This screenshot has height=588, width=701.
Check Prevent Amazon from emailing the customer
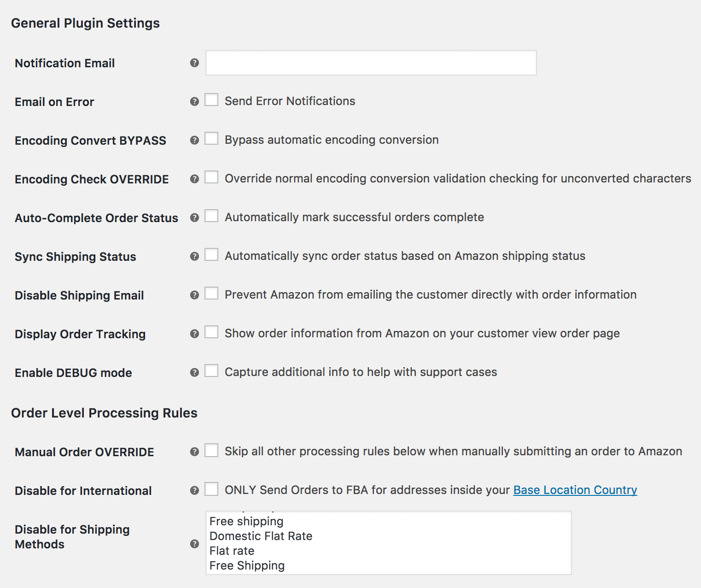(x=211, y=293)
